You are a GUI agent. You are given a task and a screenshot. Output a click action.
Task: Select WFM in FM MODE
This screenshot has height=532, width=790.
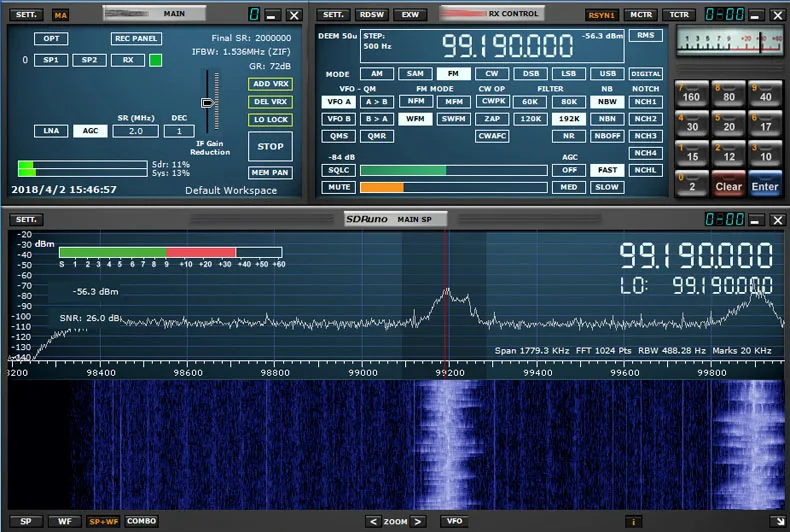416,119
